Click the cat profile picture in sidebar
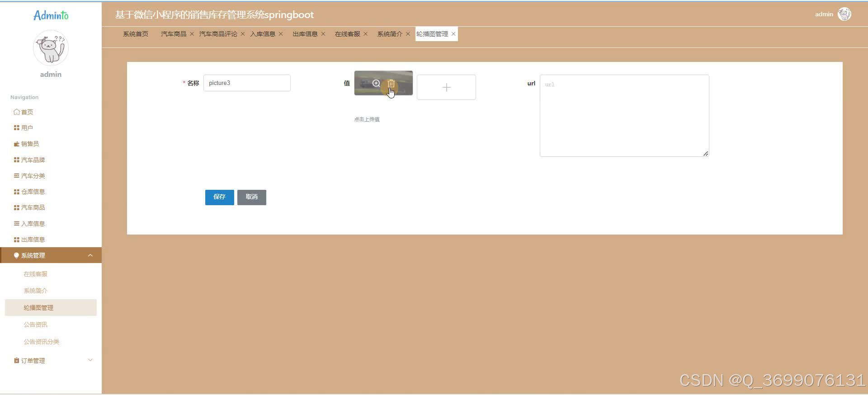Viewport: 868px width, 395px height. [51, 48]
